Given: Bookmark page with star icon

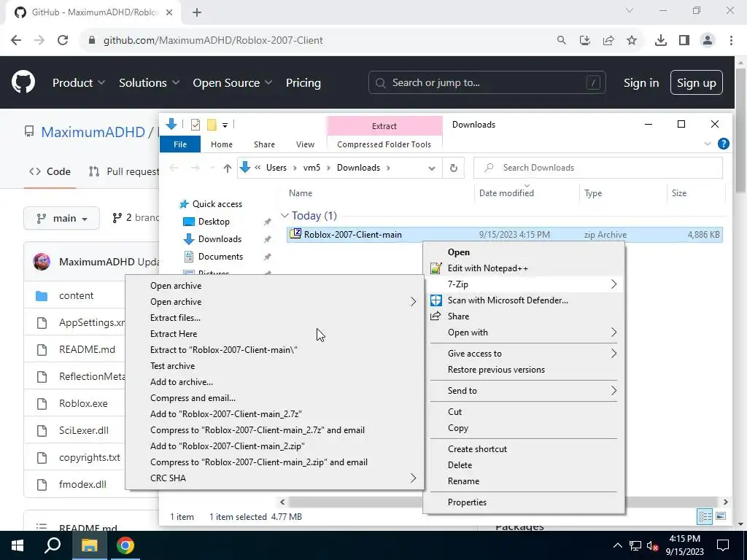Looking at the screenshot, I should (x=632, y=41).
